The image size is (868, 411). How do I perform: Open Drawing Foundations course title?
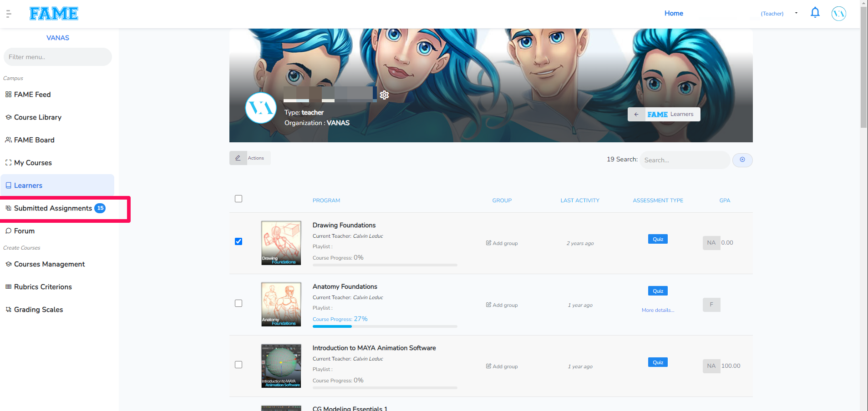[x=344, y=225]
